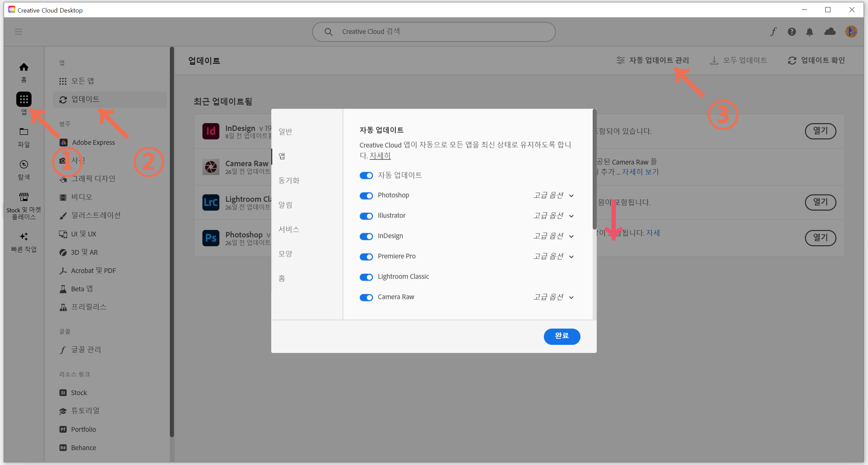Open the help question mark icon
The width and height of the screenshot is (868, 465).
coord(792,32)
